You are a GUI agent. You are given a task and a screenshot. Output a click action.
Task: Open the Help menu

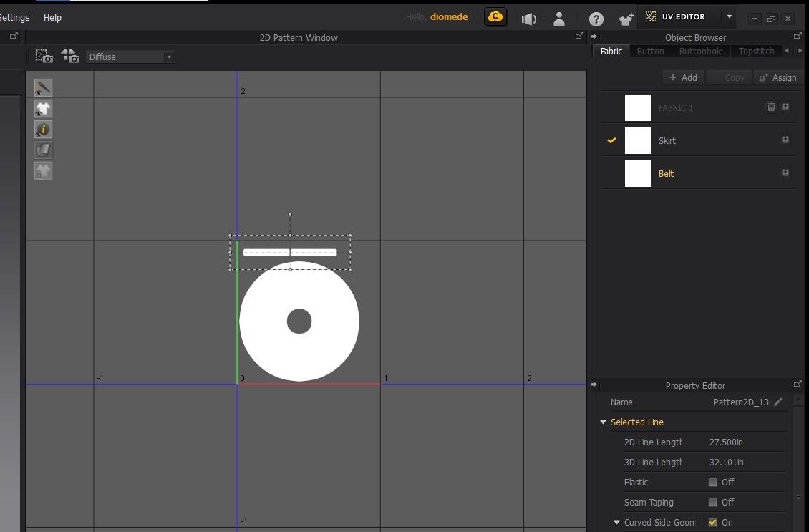(52, 18)
